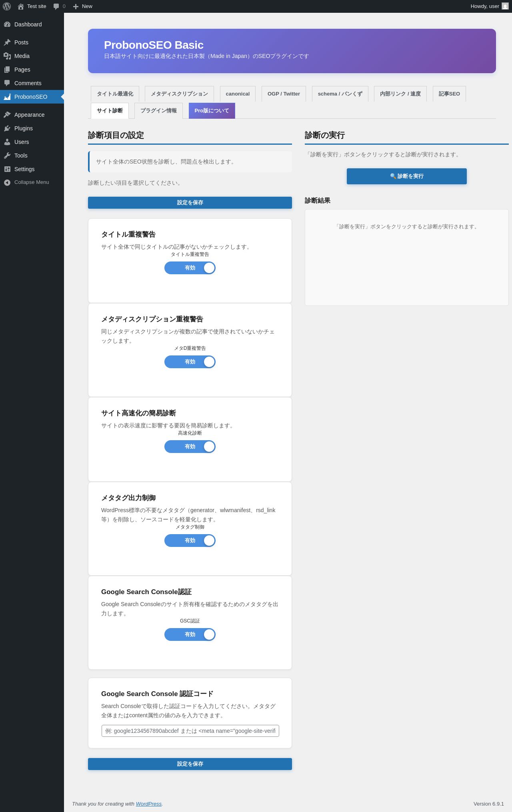Open the Pro版について tab
This screenshot has height=812, width=512.
212,111
